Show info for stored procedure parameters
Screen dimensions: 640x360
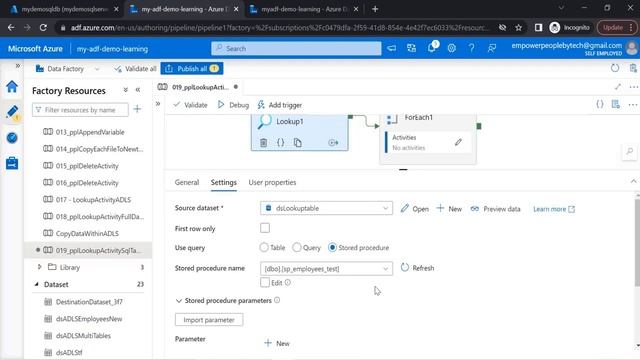[277, 300]
